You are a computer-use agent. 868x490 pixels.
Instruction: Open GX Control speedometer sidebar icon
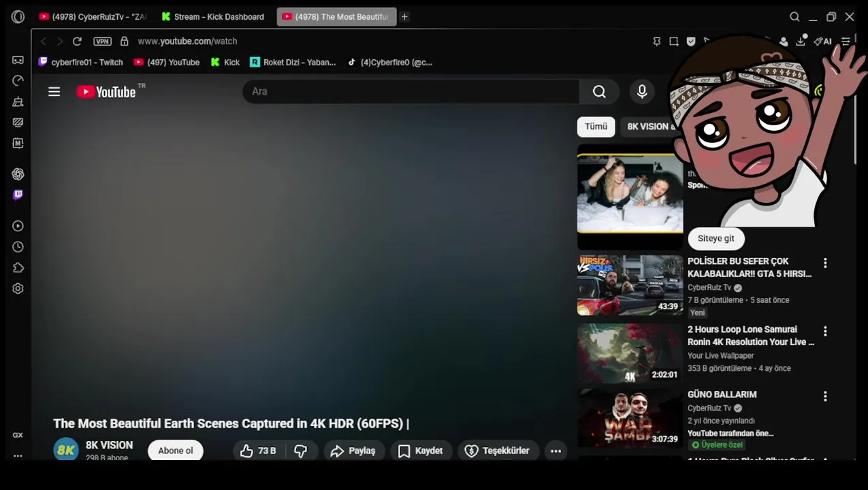click(x=18, y=80)
